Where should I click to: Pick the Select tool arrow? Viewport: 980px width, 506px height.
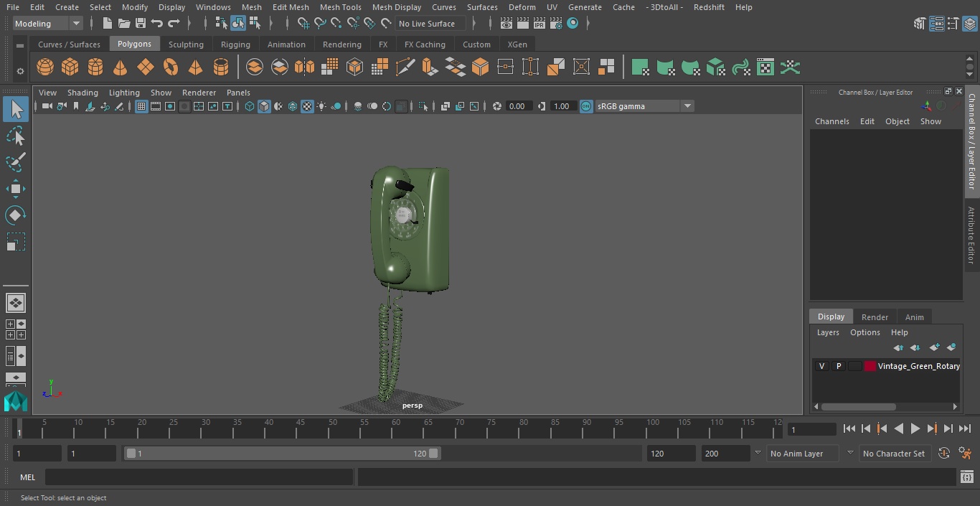coord(16,109)
